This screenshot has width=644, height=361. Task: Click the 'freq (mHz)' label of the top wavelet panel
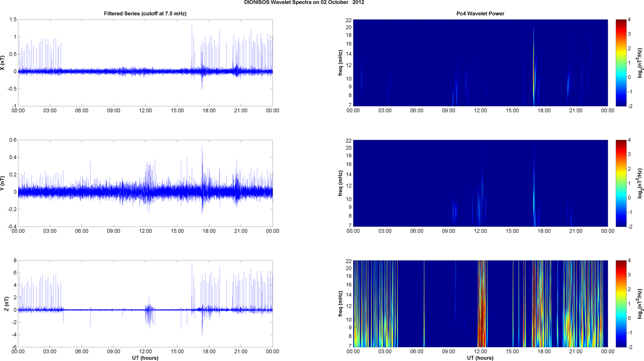coord(340,63)
